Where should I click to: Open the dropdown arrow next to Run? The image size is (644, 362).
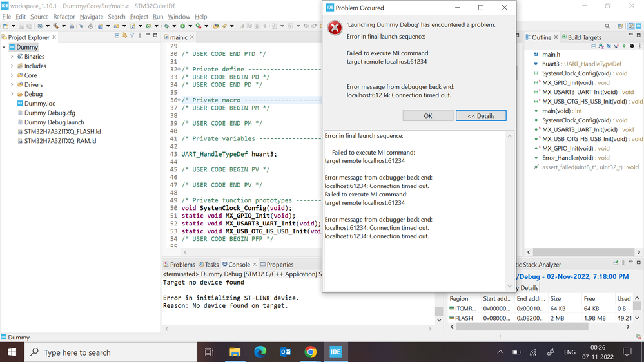click(190, 26)
